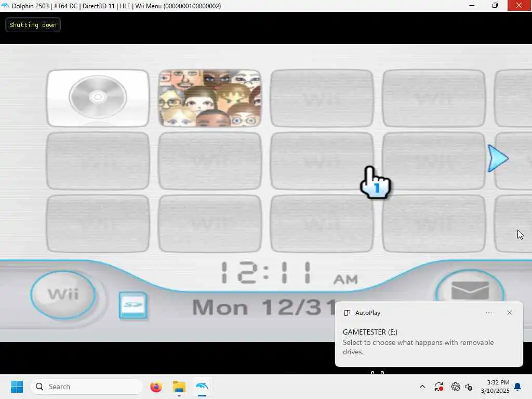
Task: Click the AutoPlay icon in notification header
Action: point(347,313)
